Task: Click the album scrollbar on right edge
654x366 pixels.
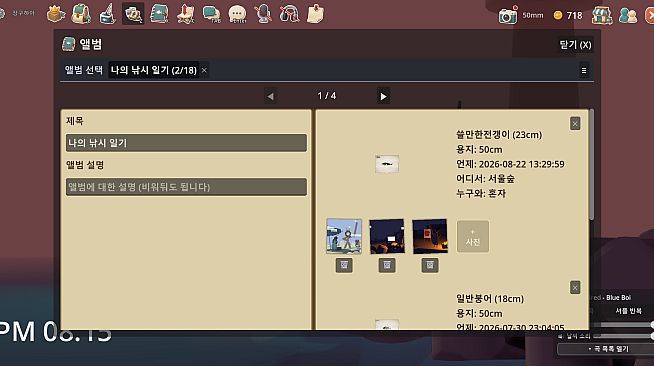Action: point(591,165)
